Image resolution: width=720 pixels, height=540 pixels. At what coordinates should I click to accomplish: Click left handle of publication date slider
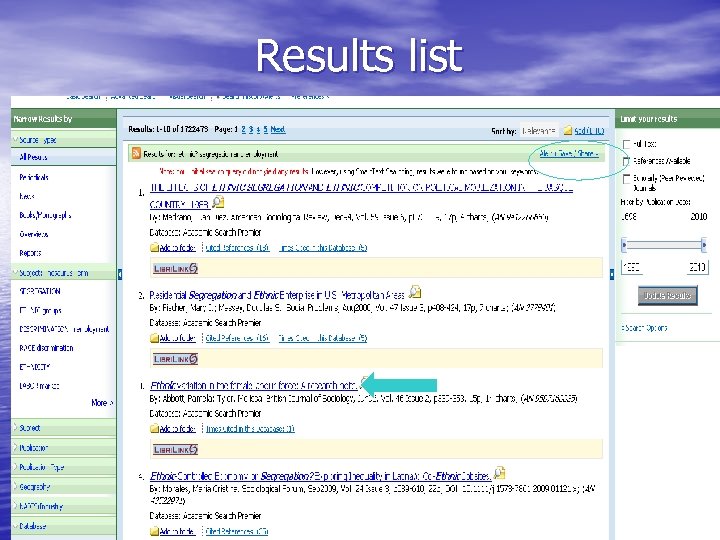tap(624, 245)
